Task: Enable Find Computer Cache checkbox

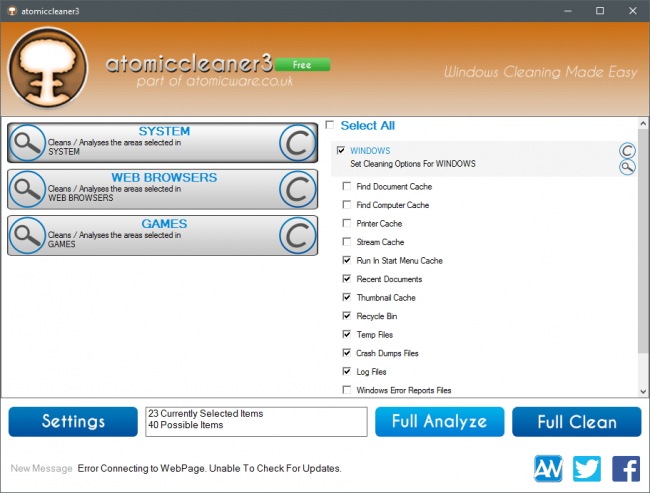Action: point(347,204)
